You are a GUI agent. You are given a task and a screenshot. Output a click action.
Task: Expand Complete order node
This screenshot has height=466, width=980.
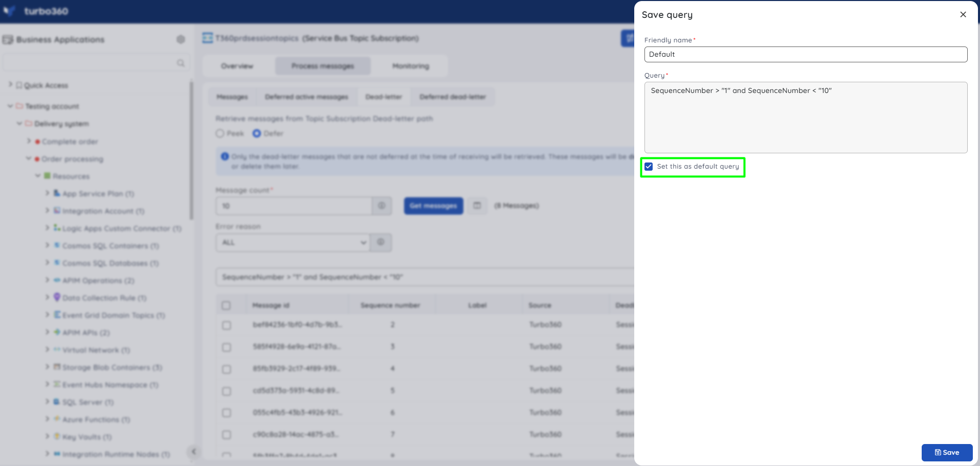pyautogui.click(x=29, y=141)
